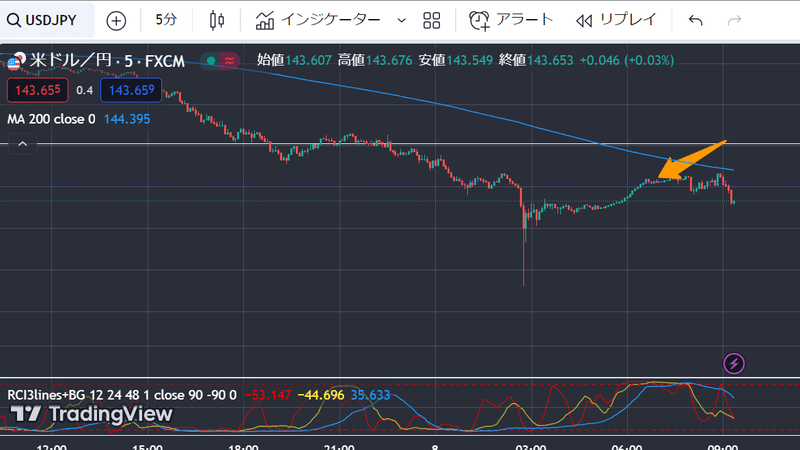Click the 米ドル／円 · 5 · FXCM title
This screenshot has width=800, height=450.
[107, 61]
